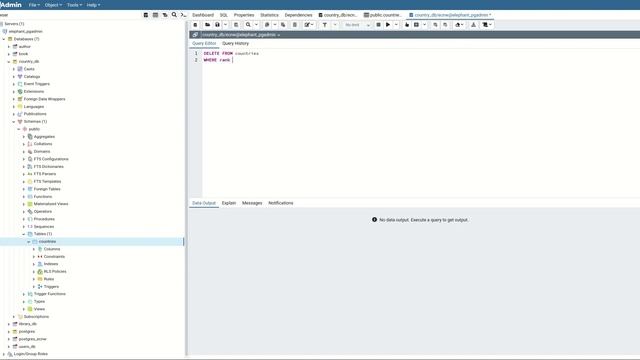The width and height of the screenshot is (640, 360).
Task: Expand the library_db database node
Action: [9, 324]
